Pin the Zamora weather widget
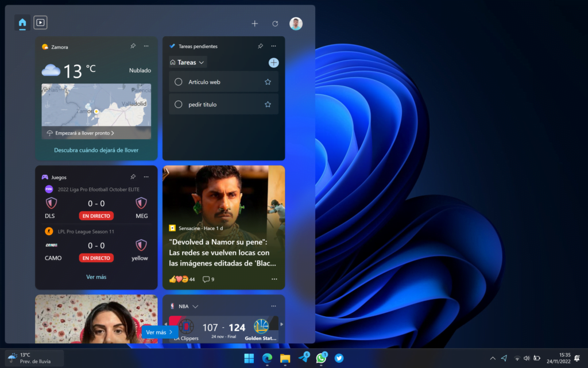 pos(133,46)
